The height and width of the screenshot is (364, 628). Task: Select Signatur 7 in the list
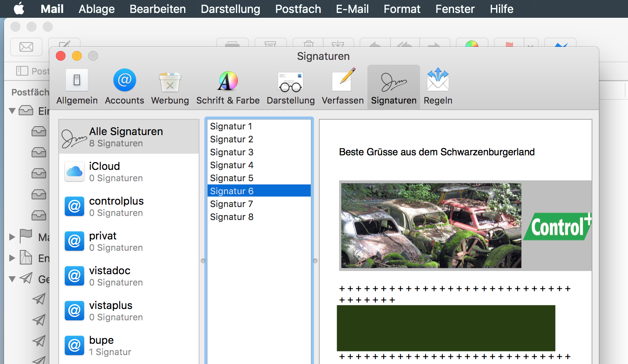(259, 204)
